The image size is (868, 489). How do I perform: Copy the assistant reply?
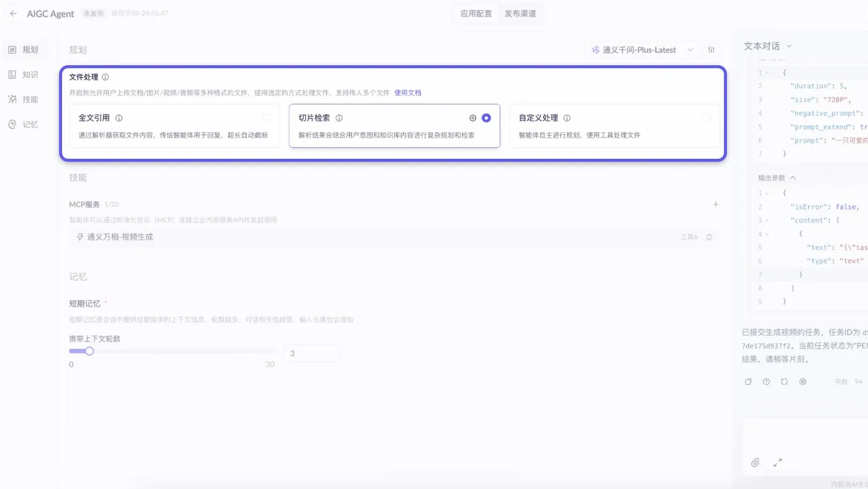(x=748, y=382)
